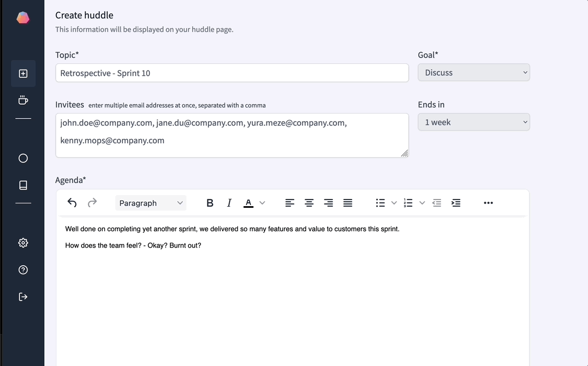Screen dimensions: 588x366
Task: Show more toolbar options via ellipsis
Action: 488,203
